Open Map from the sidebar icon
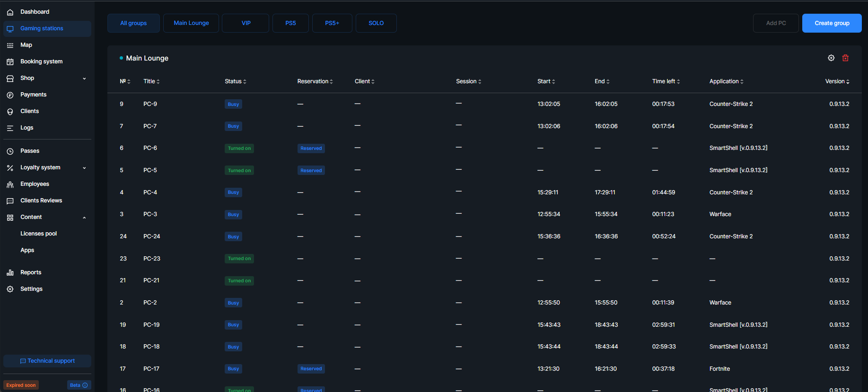The height and width of the screenshot is (392, 868). click(10, 45)
